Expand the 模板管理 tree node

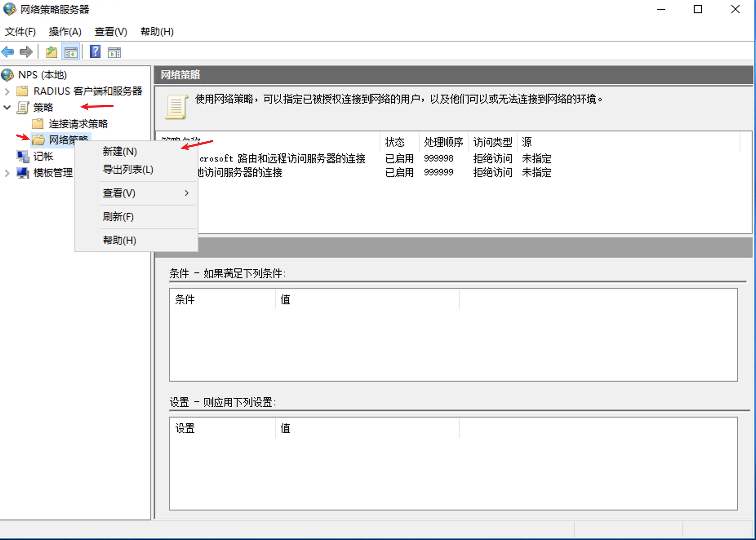(x=7, y=173)
